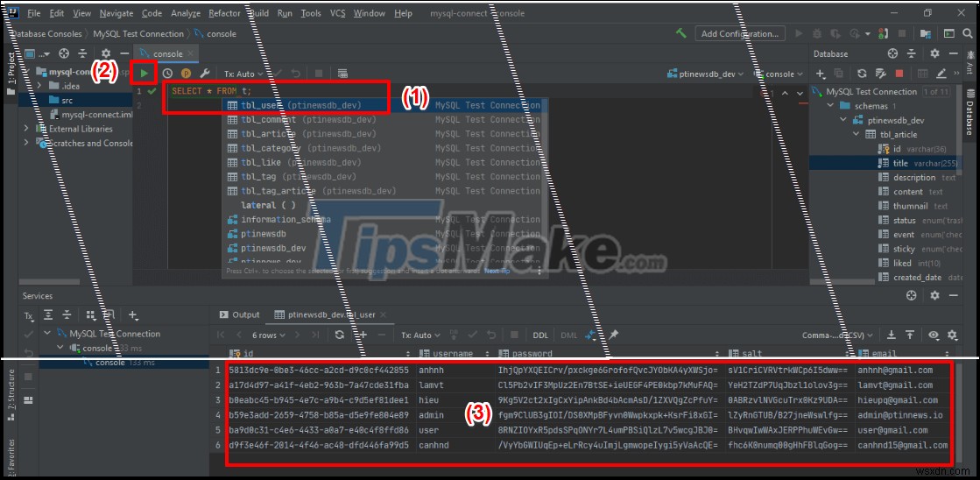Toggle the Database tool window stripe
The height and width of the screenshot is (480, 980).
(x=970, y=112)
